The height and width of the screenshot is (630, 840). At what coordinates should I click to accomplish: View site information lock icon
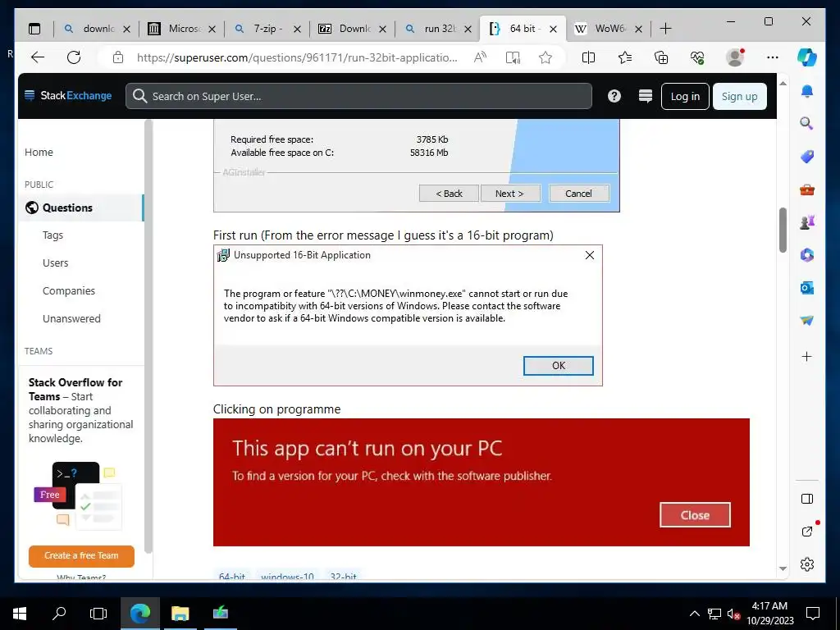tap(118, 57)
